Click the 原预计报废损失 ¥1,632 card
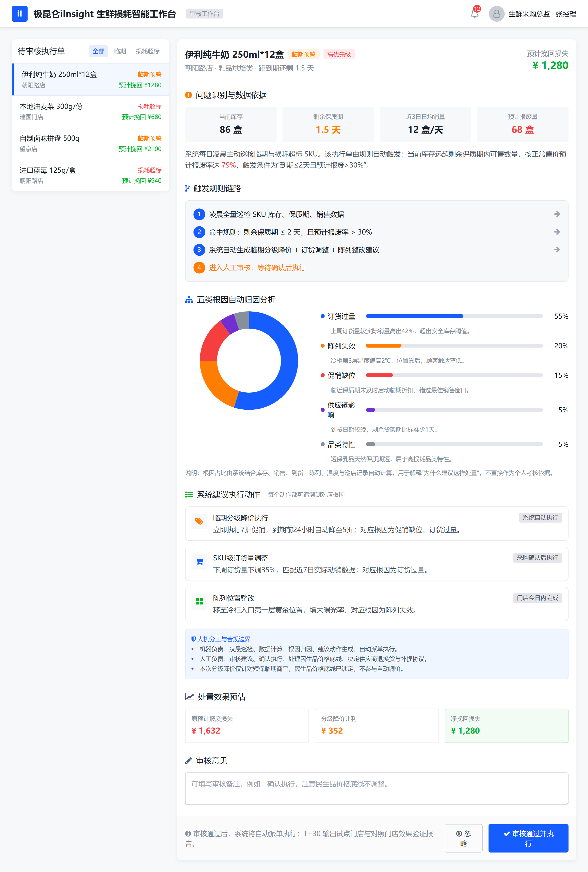 [247, 726]
